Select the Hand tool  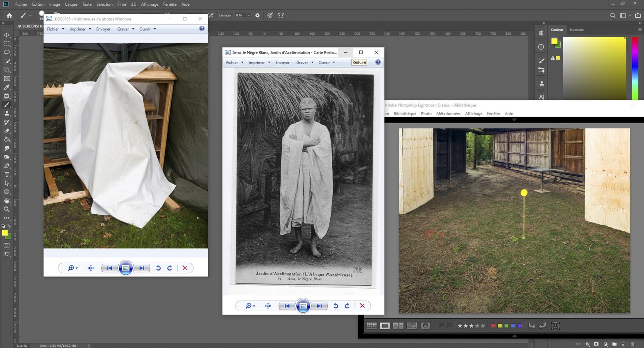click(7, 200)
